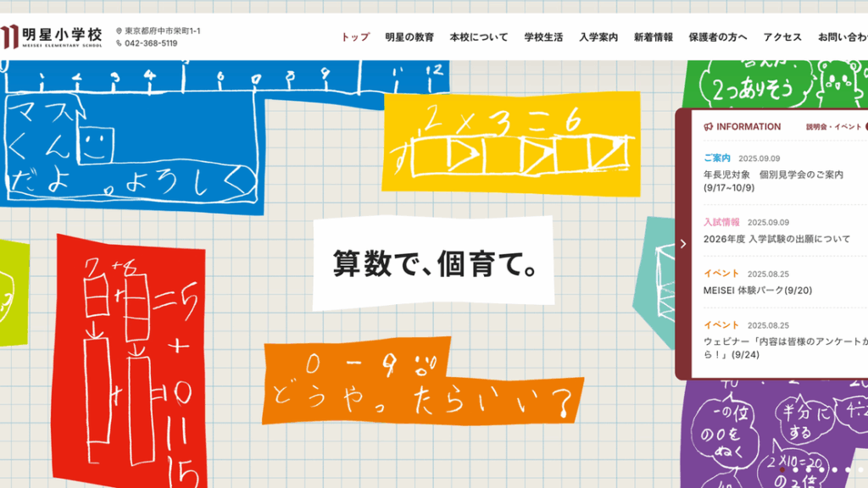The height and width of the screenshot is (488, 868).
Task: Select the second carousel slide dot
Action: coord(795,469)
